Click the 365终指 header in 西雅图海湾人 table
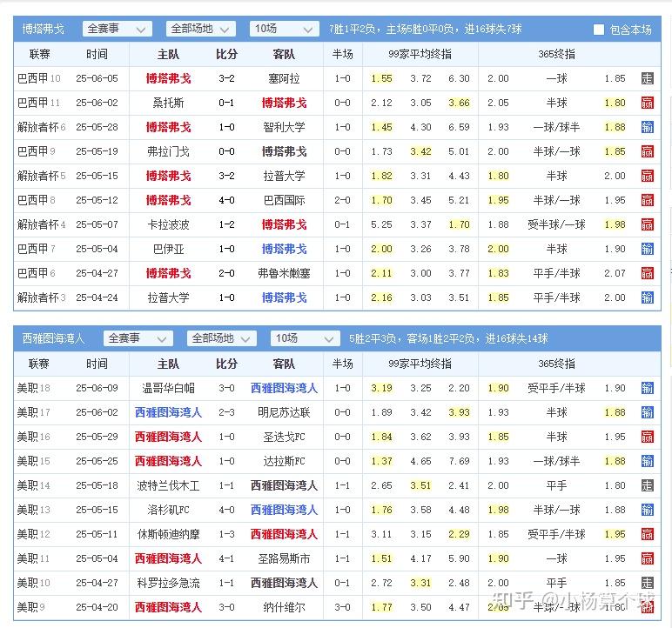 (557, 364)
